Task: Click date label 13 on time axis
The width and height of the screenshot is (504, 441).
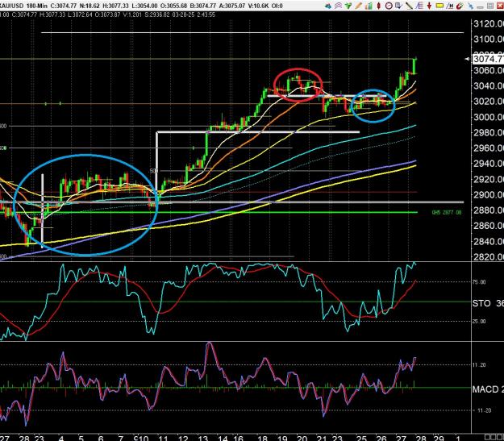Action: 203,438
